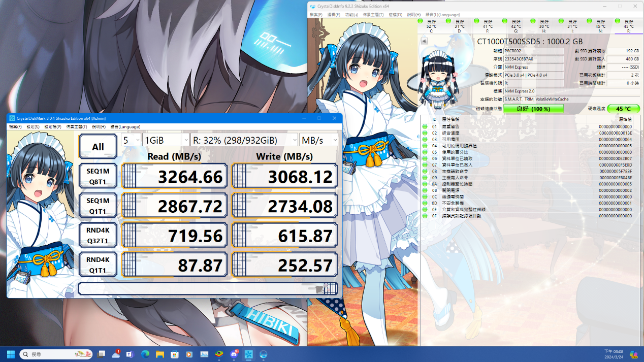Launch Microsoft Edge from the taskbar
The height and width of the screenshot is (362, 644).
click(x=145, y=354)
